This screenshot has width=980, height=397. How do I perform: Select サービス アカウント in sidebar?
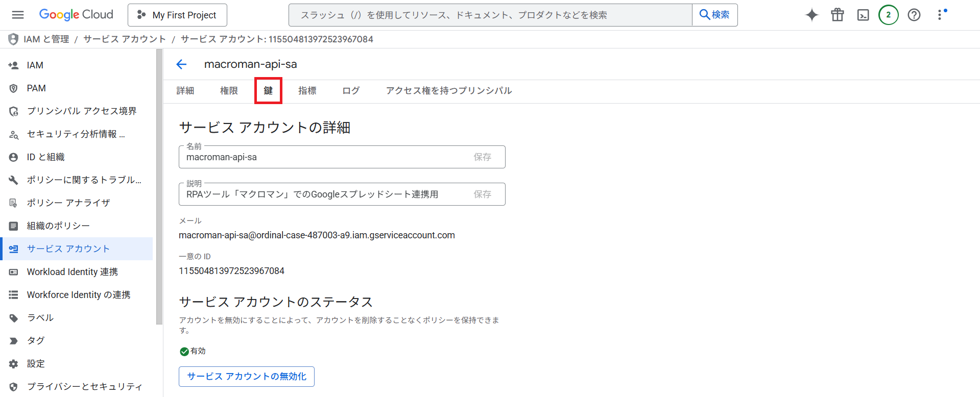point(77,249)
